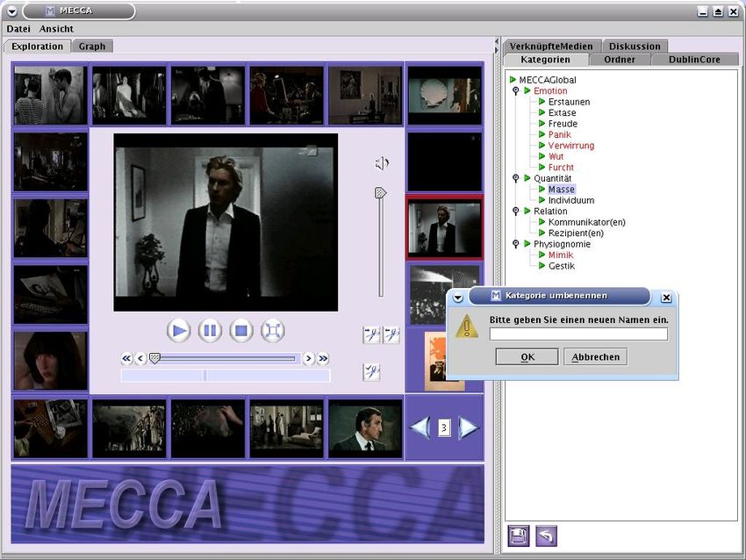Click the scissors confirm-cut icon below
Viewport: 746px width, 560px height.
tap(371, 371)
